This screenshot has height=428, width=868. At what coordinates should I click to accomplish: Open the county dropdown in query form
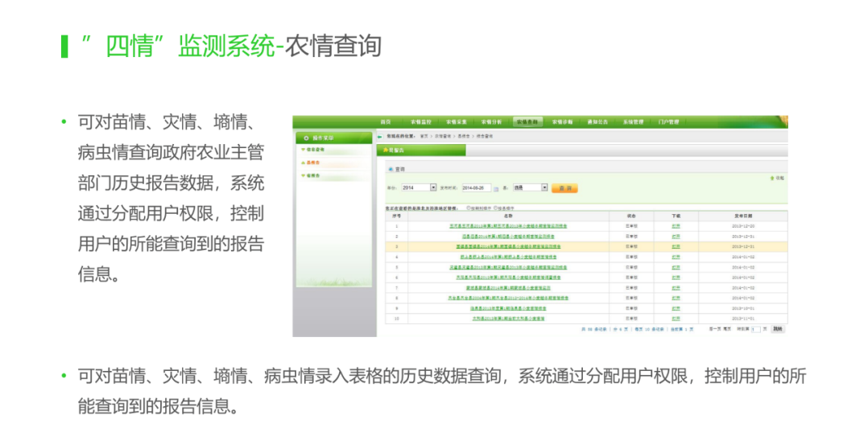(x=544, y=187)
